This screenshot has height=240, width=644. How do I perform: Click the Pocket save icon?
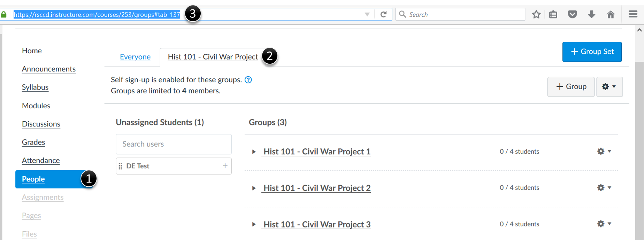(572, 14)
